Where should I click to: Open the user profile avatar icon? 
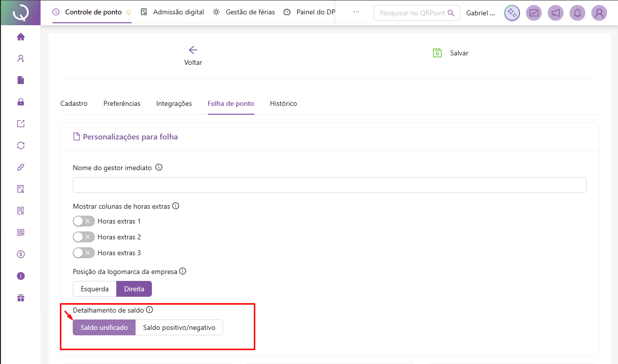click(599, 13)
